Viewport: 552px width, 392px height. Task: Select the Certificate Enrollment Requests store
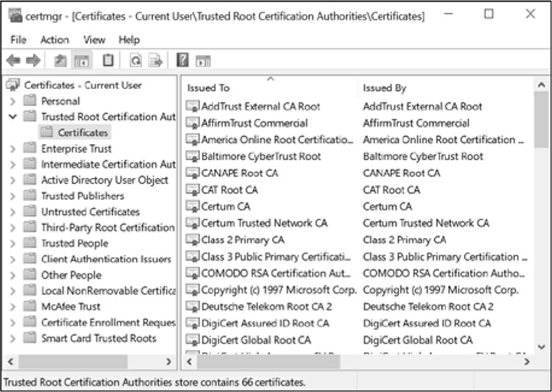pyautogui.click(x=108, y=322)
